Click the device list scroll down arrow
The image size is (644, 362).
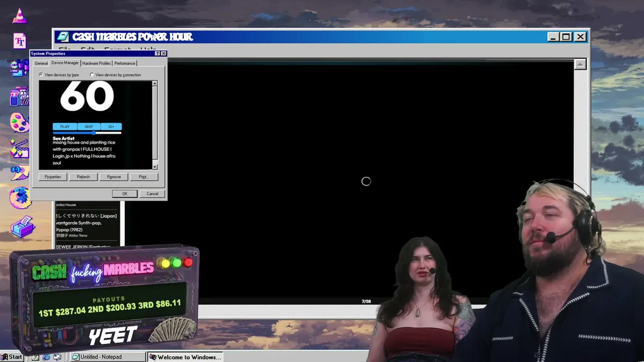pyautogui.click(x=154, y=167)
